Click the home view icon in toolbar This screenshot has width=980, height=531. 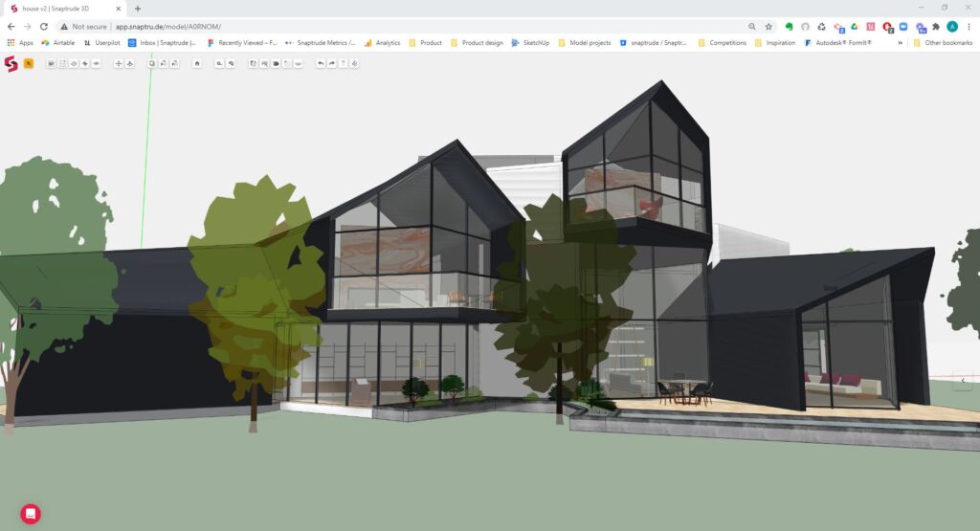197,63
